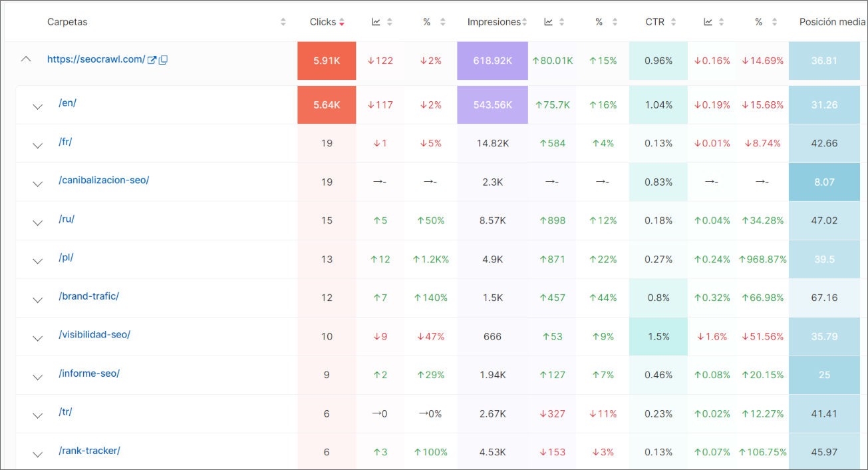The image size is (868, 470).
Task: Sort by Posición media column header
Action: tap(832, 22)
